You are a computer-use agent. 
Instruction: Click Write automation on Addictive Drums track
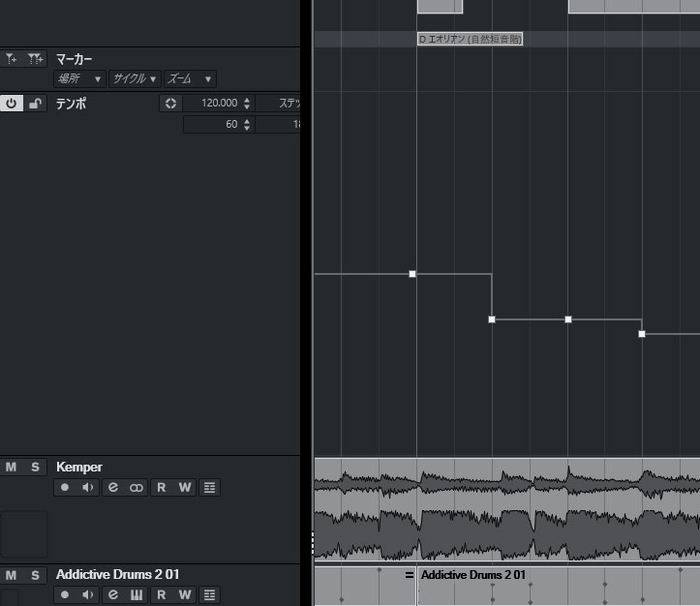click(185, 594)
